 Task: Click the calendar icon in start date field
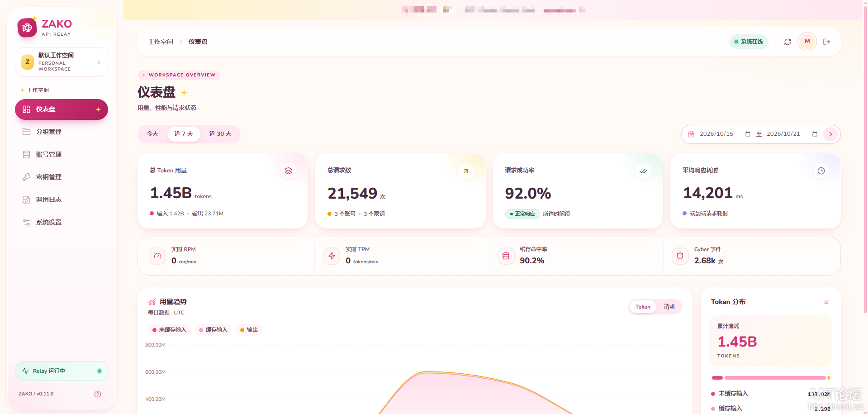coord(691,134)
